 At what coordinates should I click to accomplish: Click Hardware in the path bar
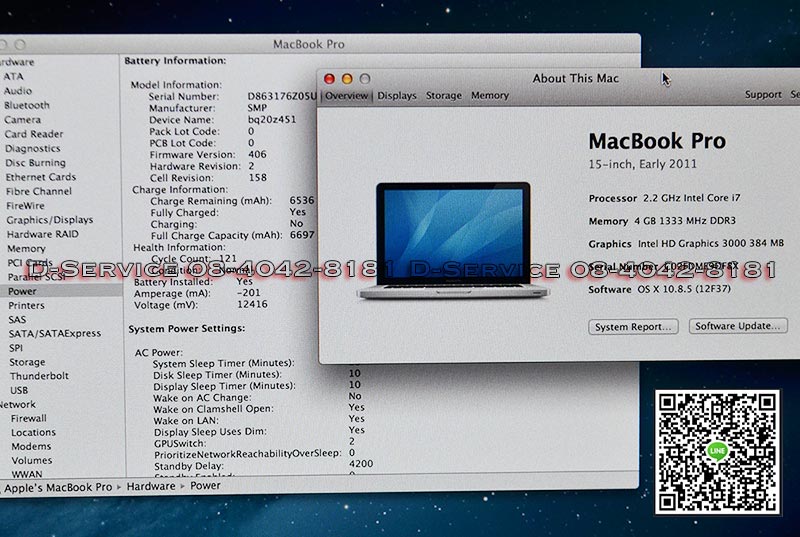[x=151, y=487]
